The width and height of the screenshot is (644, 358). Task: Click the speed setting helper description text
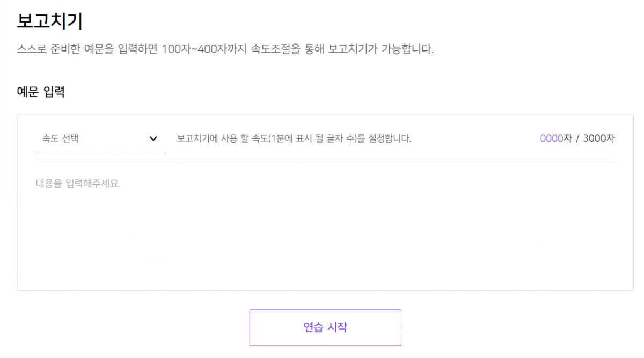(294, 138)
